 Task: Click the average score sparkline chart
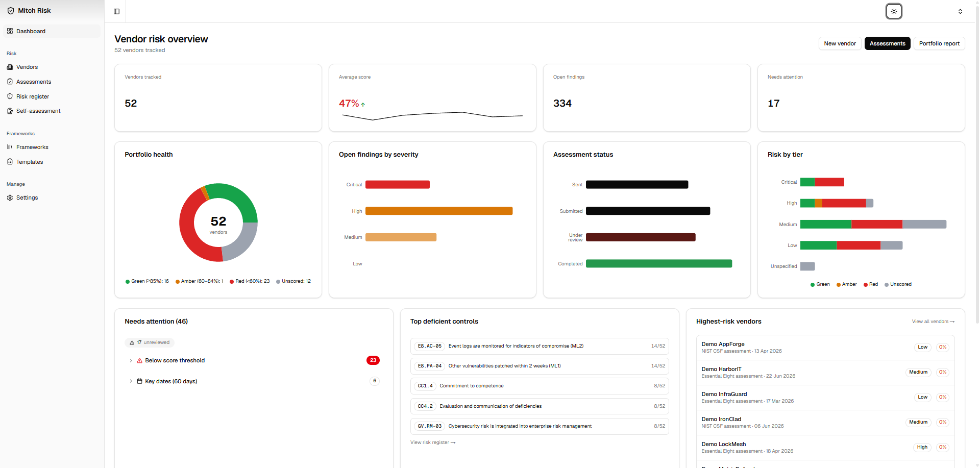pyautogui.click(x=432, y=116)
